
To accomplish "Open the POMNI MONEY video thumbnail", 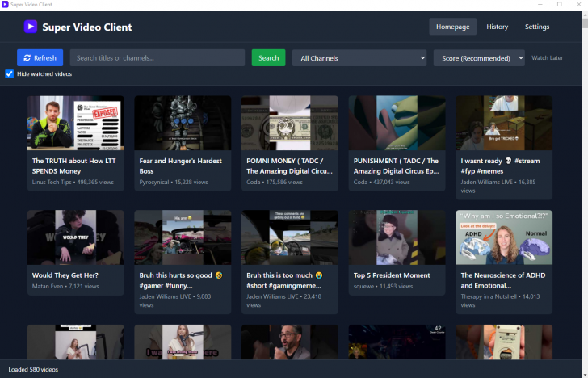I will click(x=290, y=123).
